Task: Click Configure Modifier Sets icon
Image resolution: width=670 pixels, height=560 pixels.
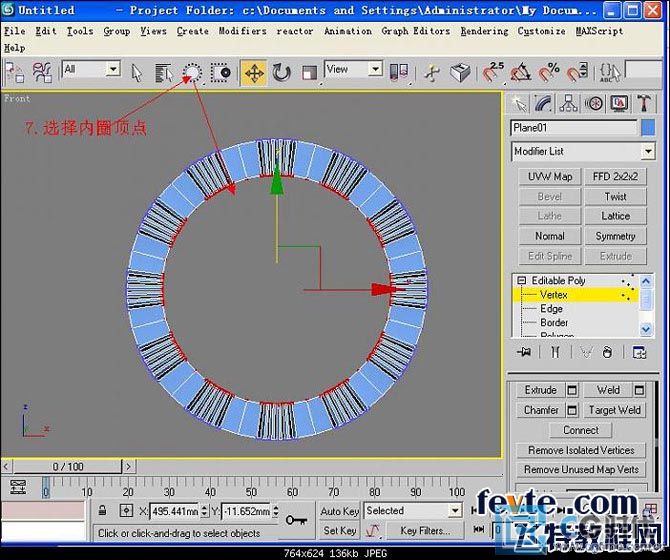Action: [x=639, y=352]
